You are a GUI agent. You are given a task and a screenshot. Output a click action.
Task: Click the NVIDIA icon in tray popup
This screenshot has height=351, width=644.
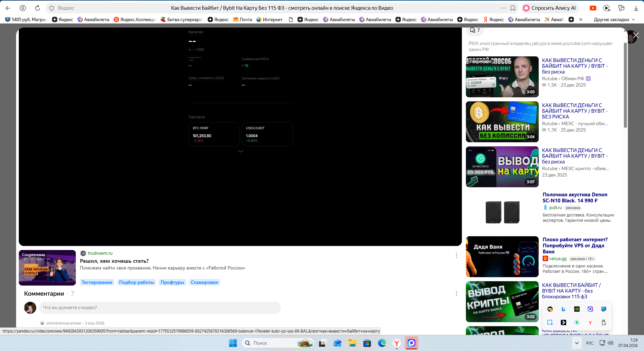(577, 309)
